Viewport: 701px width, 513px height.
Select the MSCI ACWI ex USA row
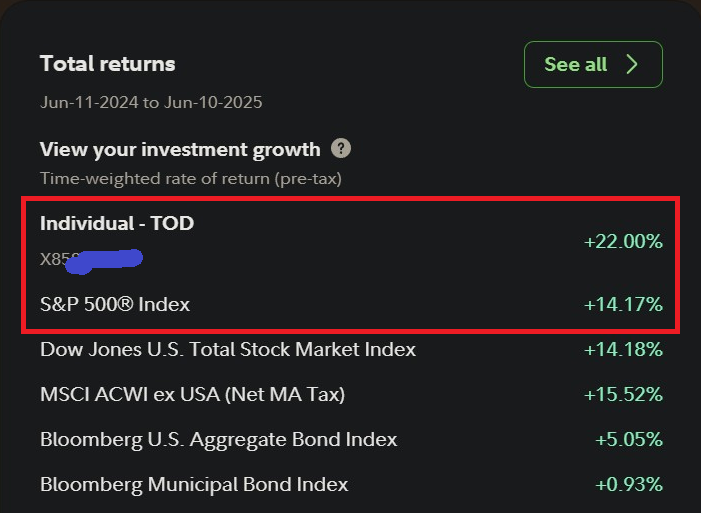point(192,395)
